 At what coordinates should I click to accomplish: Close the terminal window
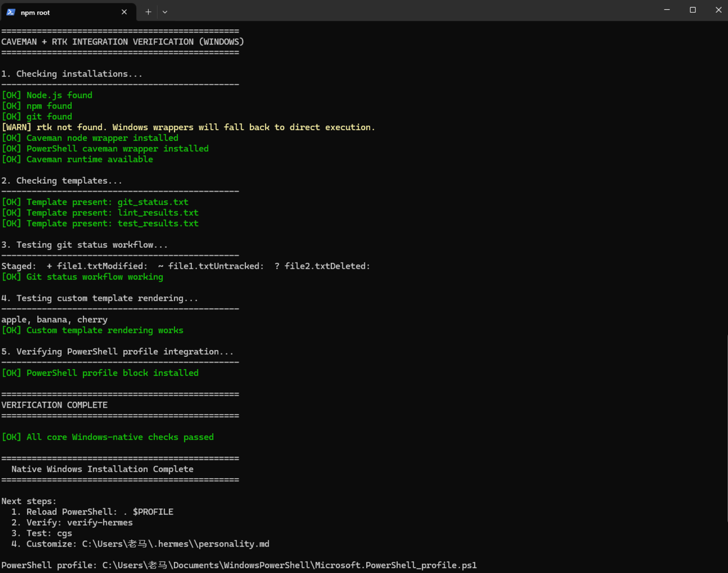tap(718, 10)
